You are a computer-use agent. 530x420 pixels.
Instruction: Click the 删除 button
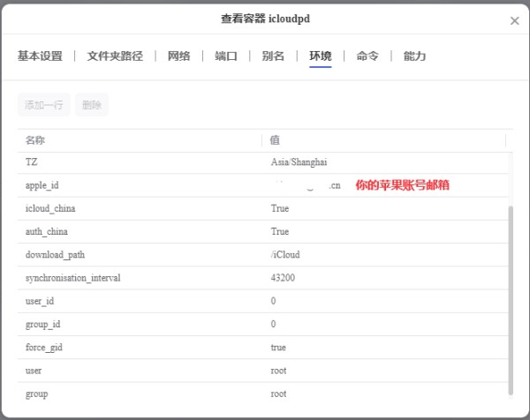click(x=92, y=105)
